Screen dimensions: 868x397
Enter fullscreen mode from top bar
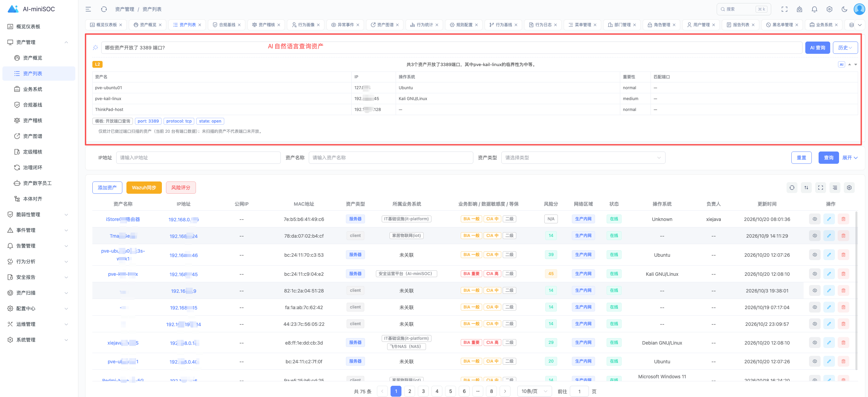785,9
